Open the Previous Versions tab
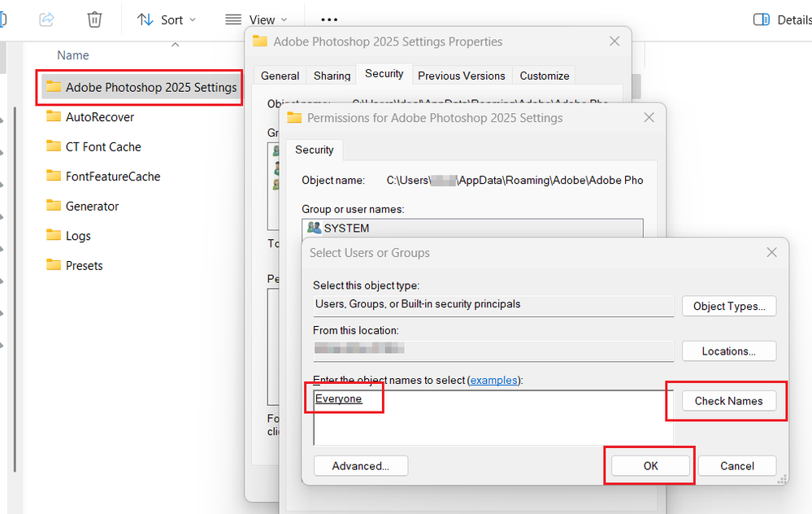The height and width of the screenshot is (514, 812). (x=462, y=76)
